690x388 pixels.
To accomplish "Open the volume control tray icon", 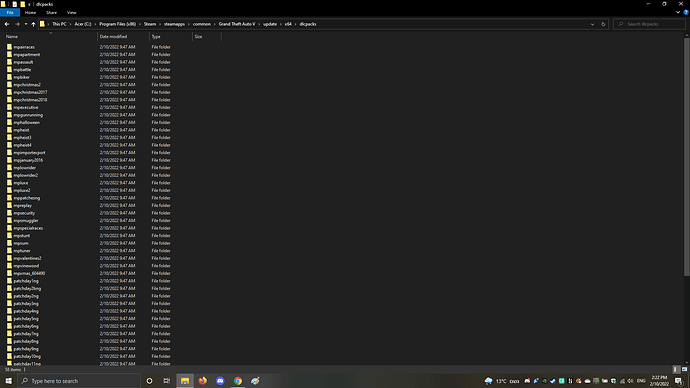I will click(x=630, y=381).
